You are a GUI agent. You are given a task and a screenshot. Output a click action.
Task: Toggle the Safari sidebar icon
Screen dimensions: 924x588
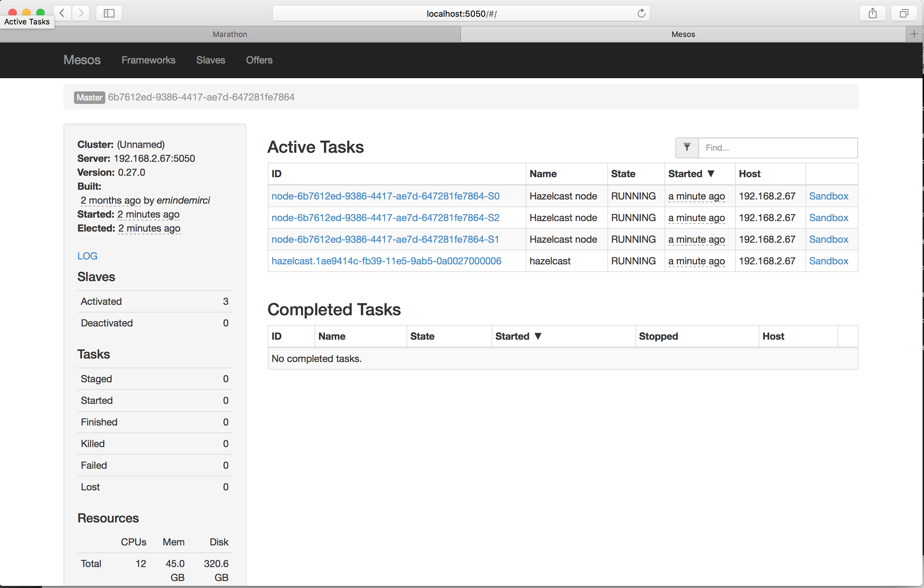(x=109, y=14)
